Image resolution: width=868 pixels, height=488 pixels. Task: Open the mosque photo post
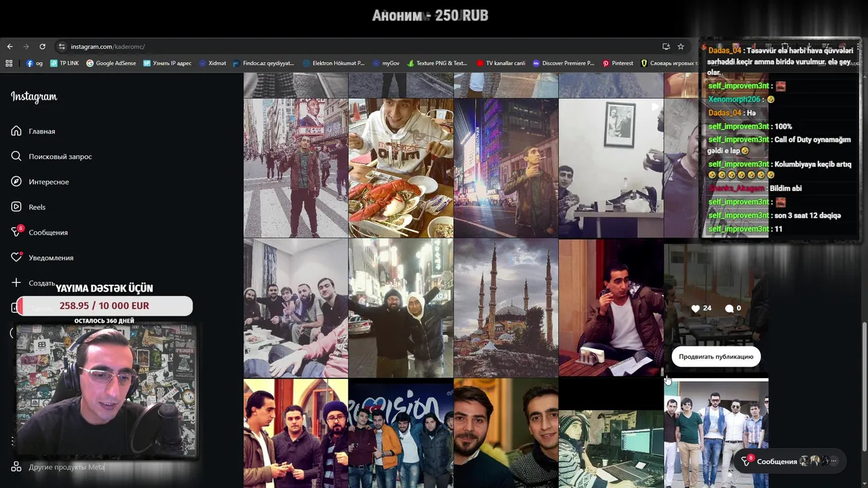click(506, 308)
